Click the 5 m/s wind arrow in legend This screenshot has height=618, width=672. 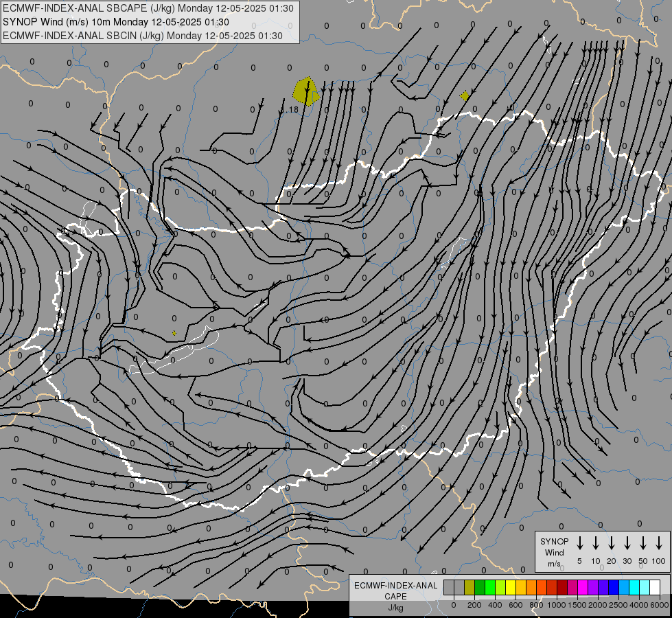point(579,543)
